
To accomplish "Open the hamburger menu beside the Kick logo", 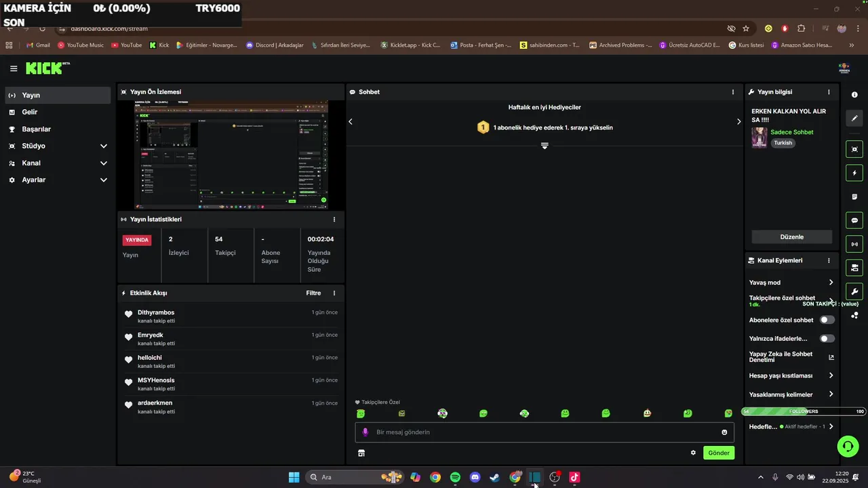I will (x=14, y=68).
